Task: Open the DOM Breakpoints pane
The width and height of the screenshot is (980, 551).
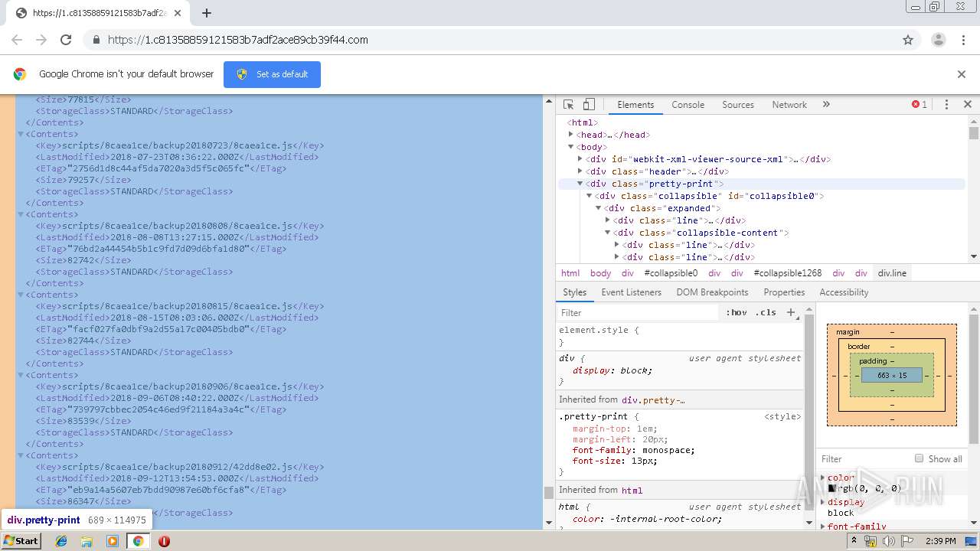Action: click(712, 292)
